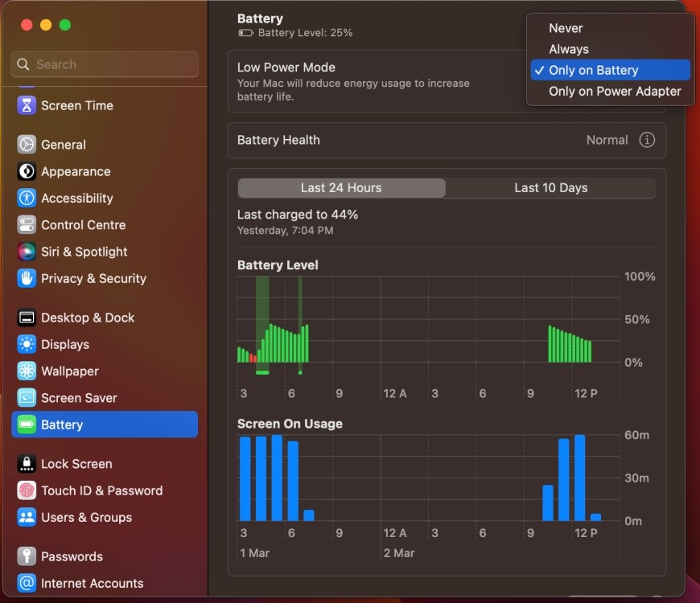Viewport: 700px width, 603px height.
Task: Go to Accessibility settings
Action: point(105,198)
